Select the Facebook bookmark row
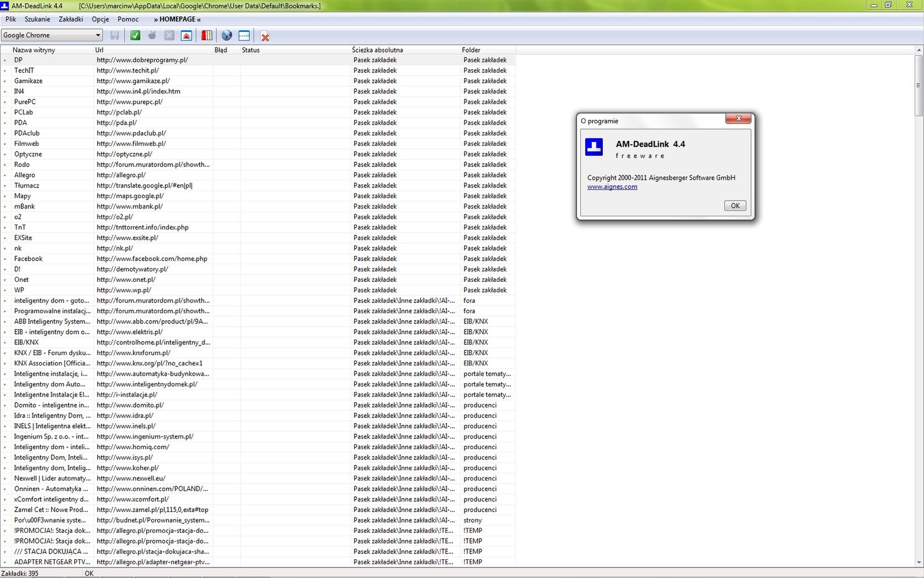The width and height of the screenshot is (924, 578). 258,259
